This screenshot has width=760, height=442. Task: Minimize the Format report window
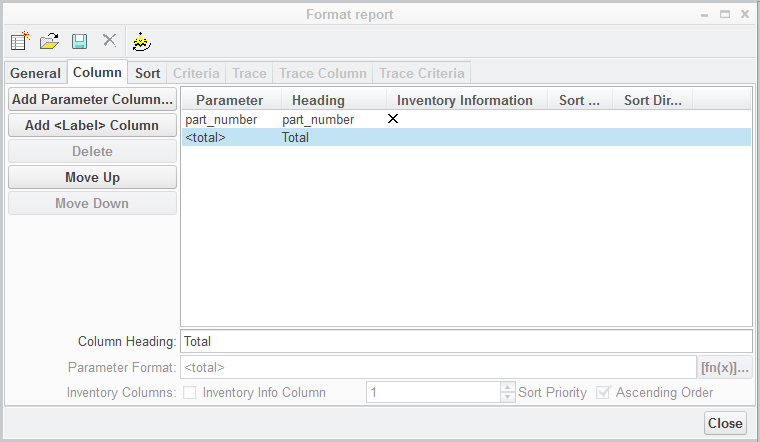coord(704,15)
